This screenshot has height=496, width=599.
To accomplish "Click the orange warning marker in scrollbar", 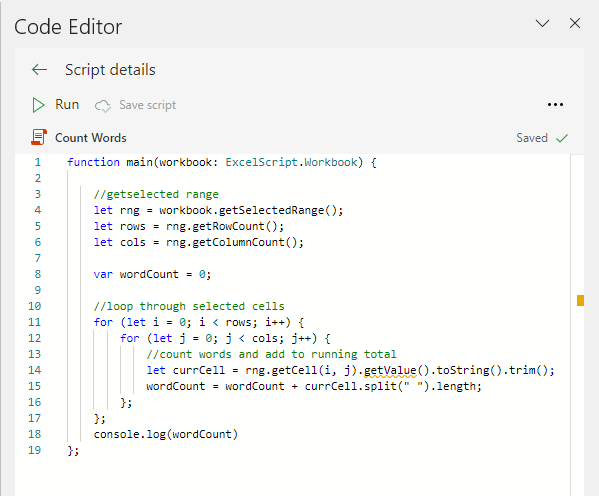I will click(x=580, y=300).
